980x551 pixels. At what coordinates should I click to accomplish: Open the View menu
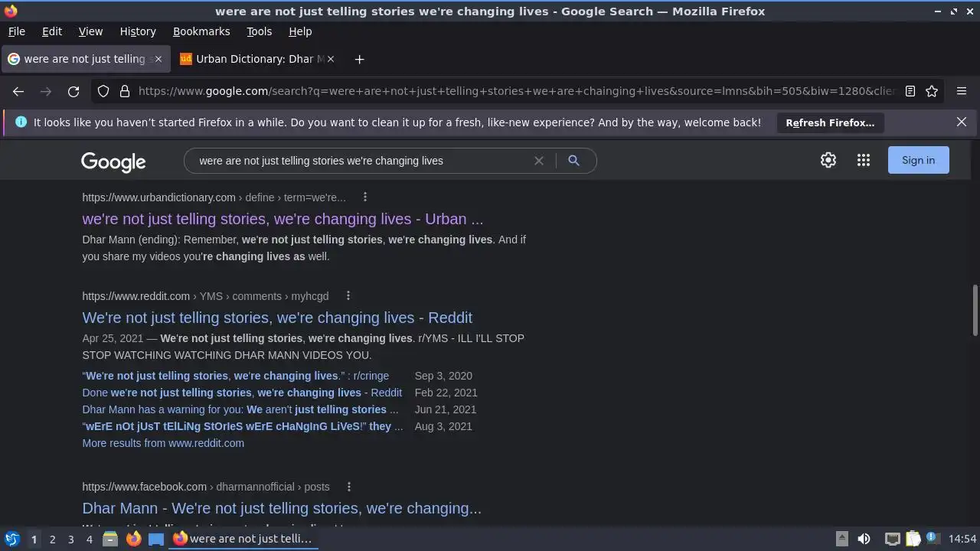click(90, 31)
